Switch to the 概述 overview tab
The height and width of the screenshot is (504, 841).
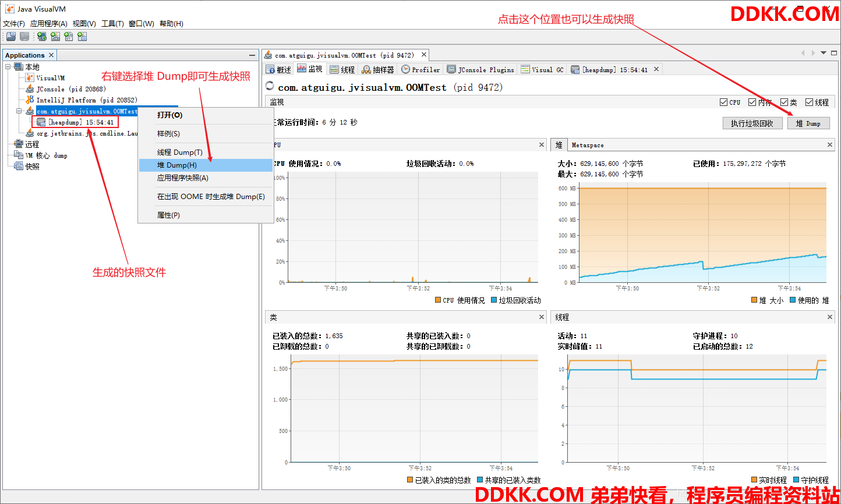[278, 69]
